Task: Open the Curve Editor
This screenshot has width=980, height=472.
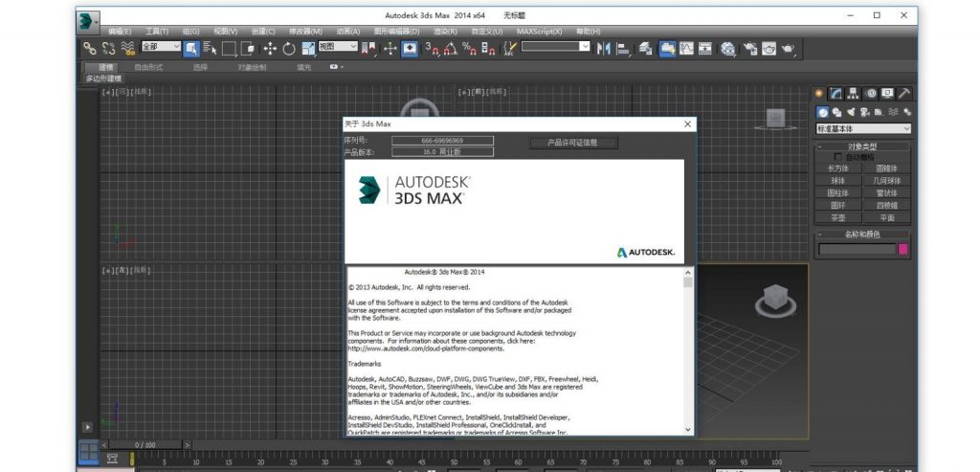Action: 686,48
